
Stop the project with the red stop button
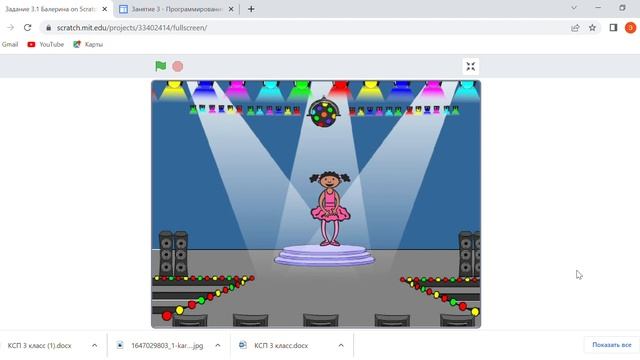pyautogui.click(x=178, y=66)
